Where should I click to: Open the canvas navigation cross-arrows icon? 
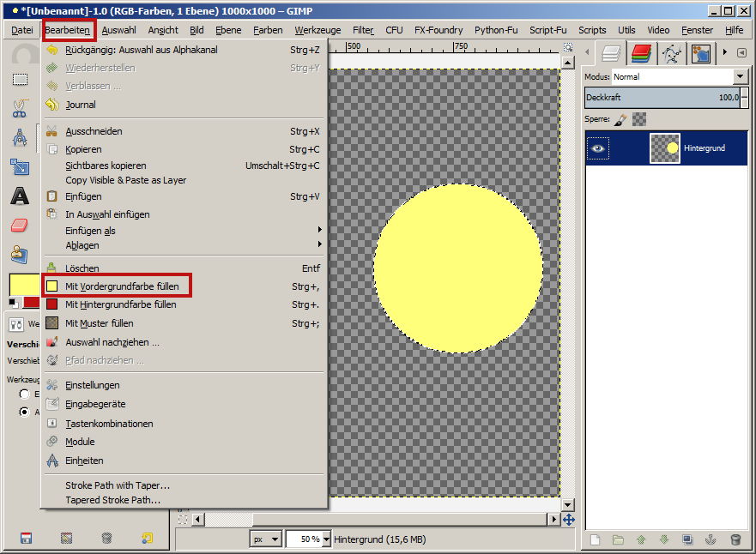(x=568, y=520)
